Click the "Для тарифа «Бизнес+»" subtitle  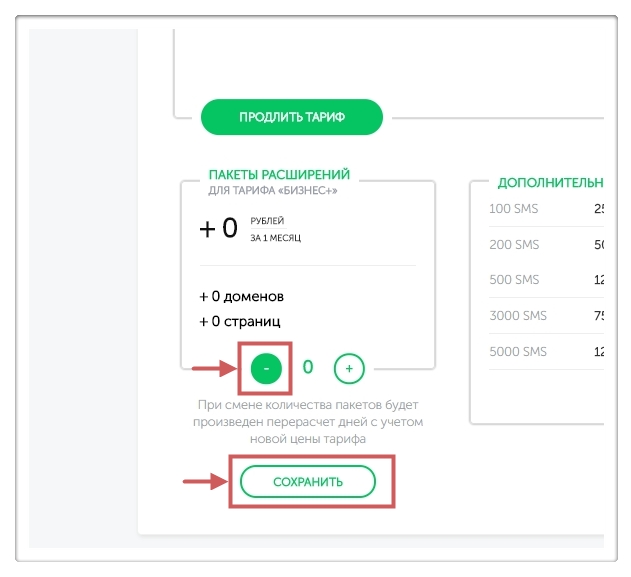pyautogui.click(x=274, y=190)
